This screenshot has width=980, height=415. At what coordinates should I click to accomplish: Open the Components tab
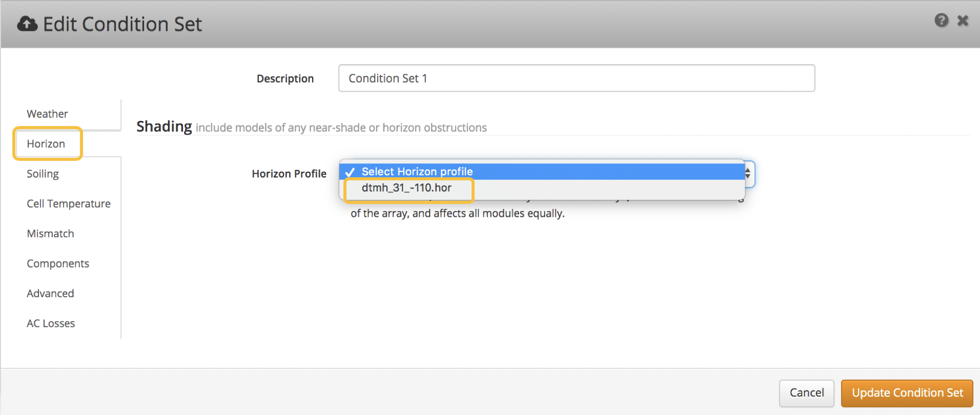(58, 264)
